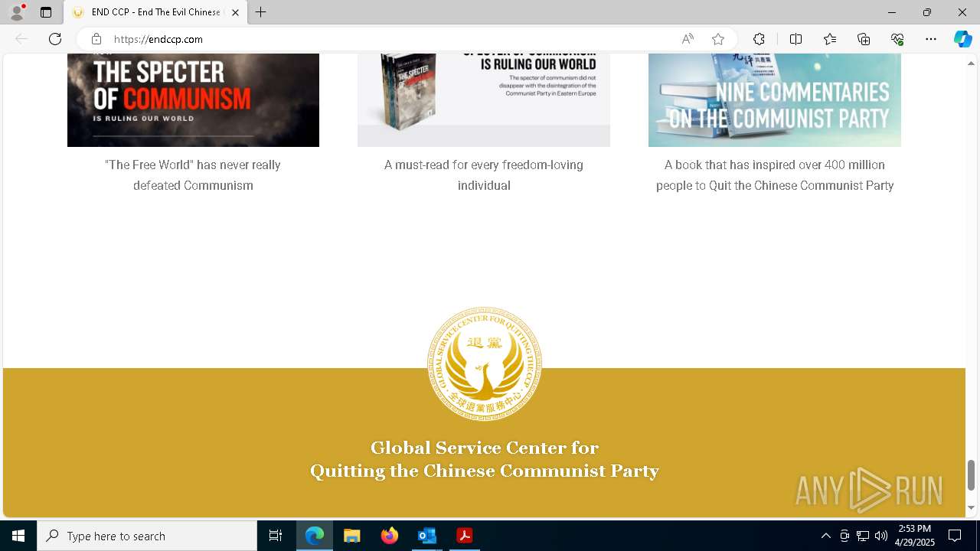Toggle the Split screen icon
Screen dimensions: 980x551
pos(795,39)
